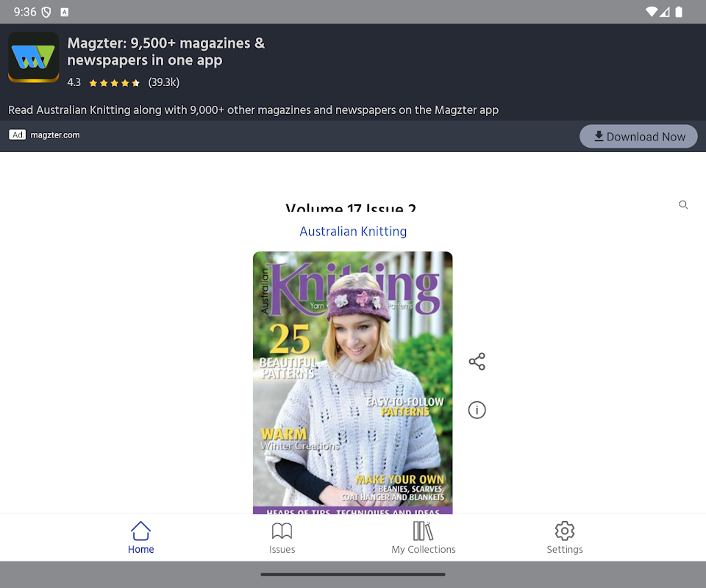Tap the Magzter app logo

(x=34, y=57)
